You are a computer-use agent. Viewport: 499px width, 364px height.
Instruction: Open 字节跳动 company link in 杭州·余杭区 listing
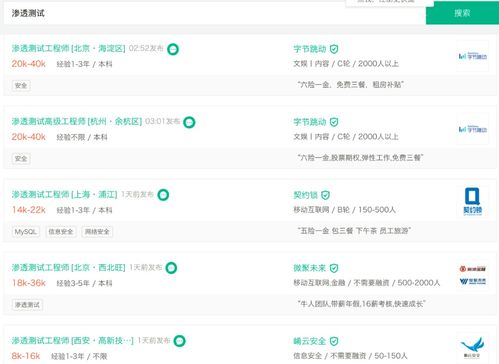pos(310,122)
